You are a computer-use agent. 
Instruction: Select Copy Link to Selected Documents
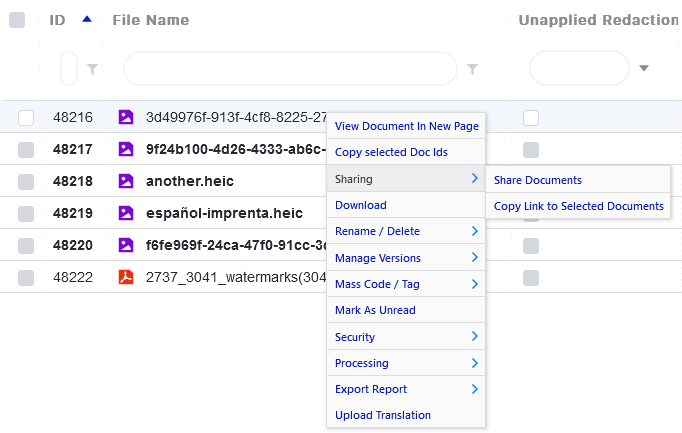[578, 206]
